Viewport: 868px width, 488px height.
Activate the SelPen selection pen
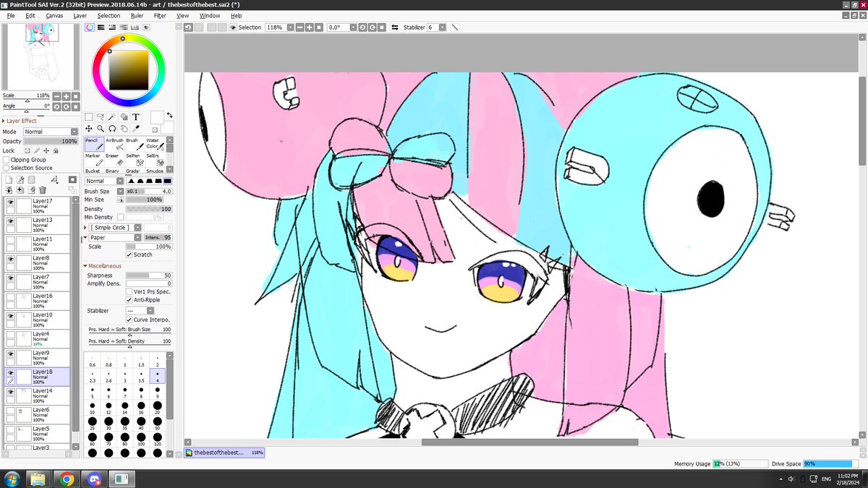(135, 159)
